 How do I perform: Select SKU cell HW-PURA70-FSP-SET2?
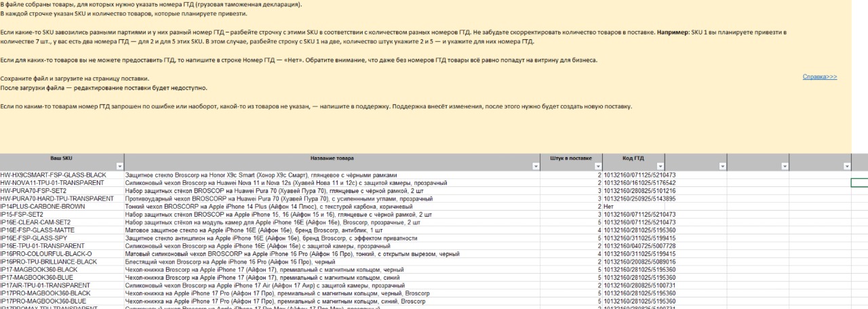point(62,191)
